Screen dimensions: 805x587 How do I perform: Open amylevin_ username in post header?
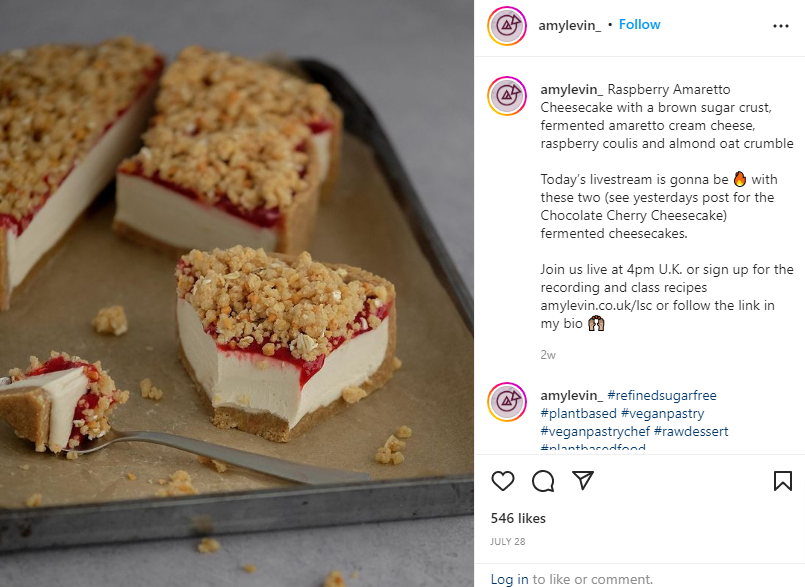tap(569, 25)
